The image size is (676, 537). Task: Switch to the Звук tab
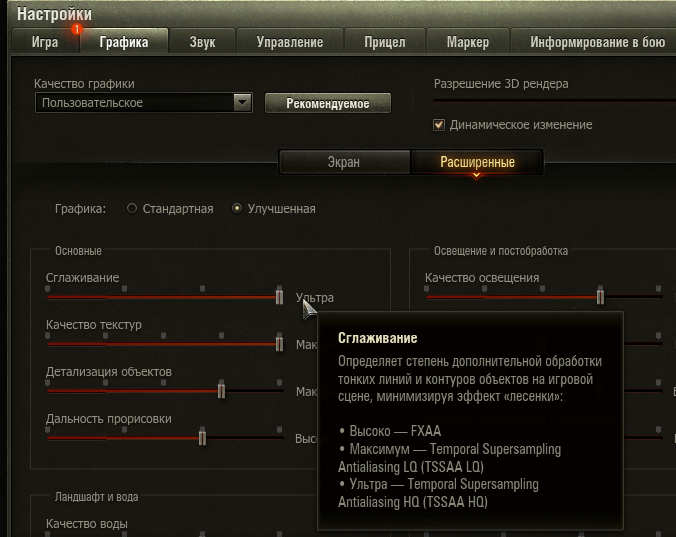tap(202, 42)
